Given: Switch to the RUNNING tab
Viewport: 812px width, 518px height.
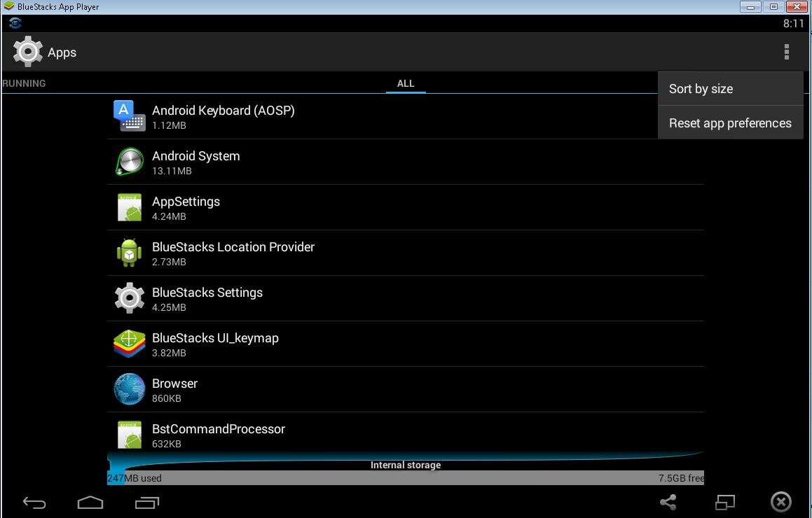Looking at the screenshot, I should [x=24, y=83].
